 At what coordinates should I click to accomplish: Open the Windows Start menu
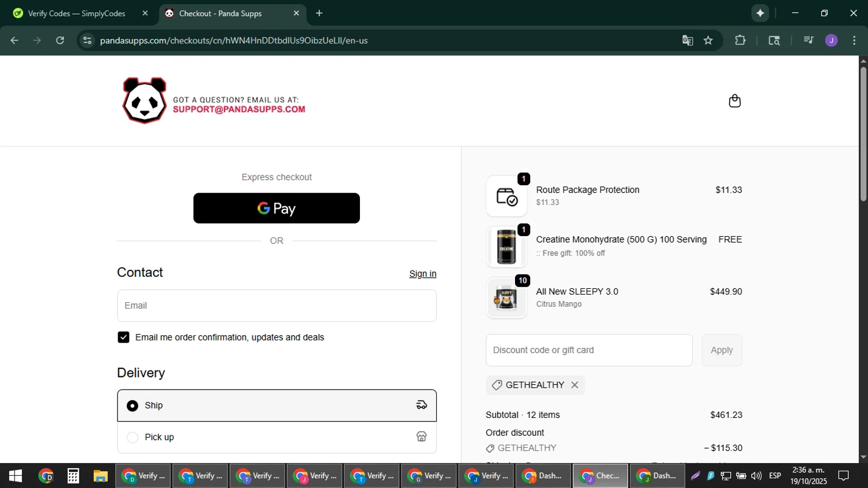click(x=15, y=476)
